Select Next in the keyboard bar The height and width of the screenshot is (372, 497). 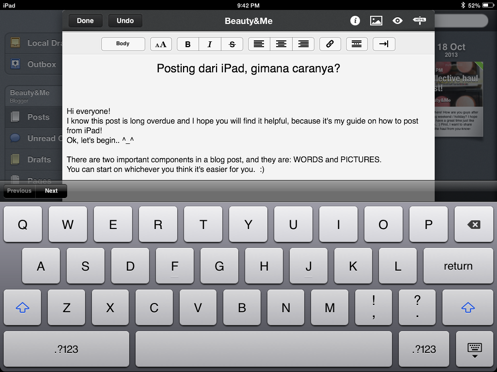tap(51, 191)
